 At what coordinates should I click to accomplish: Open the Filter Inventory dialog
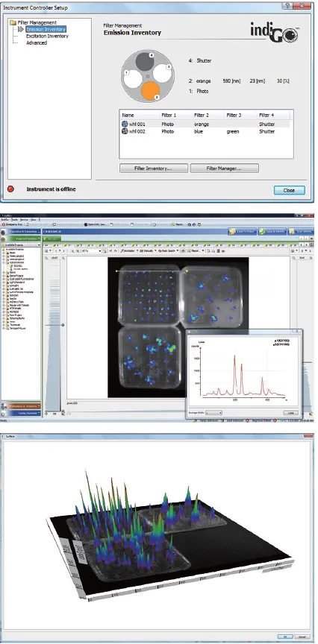tap(154, 168)
